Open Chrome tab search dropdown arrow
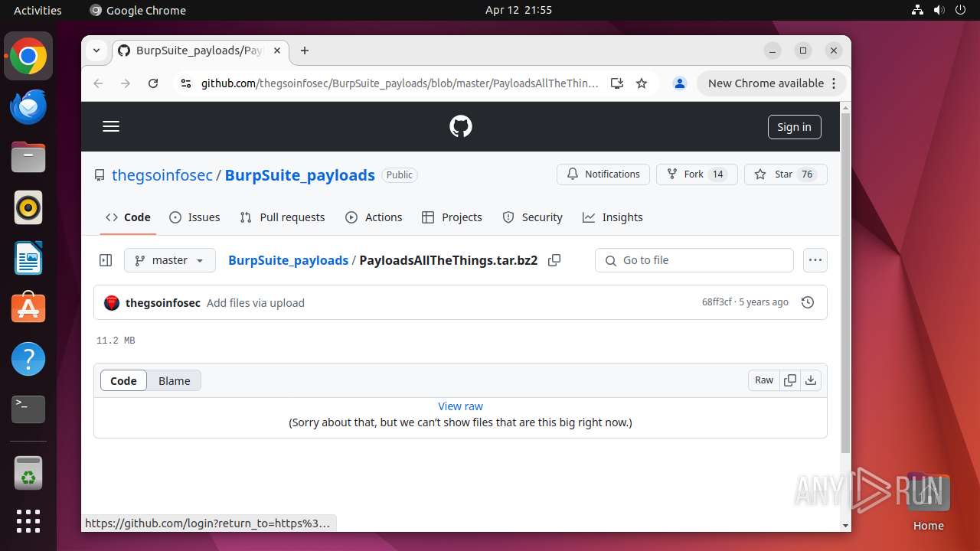Screen dimensions: 980x551 pos(96,51)
